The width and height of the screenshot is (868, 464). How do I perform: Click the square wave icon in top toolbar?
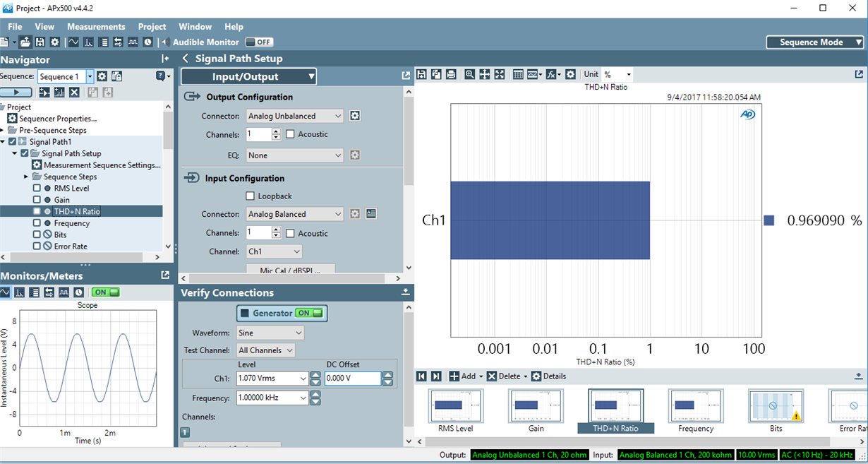tap(133, 42)
